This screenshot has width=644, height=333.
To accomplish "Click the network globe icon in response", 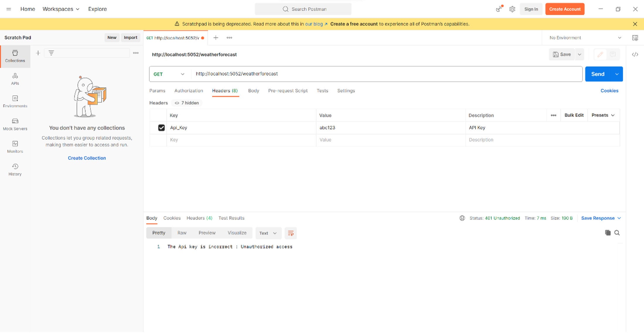I will click(462, 218).
